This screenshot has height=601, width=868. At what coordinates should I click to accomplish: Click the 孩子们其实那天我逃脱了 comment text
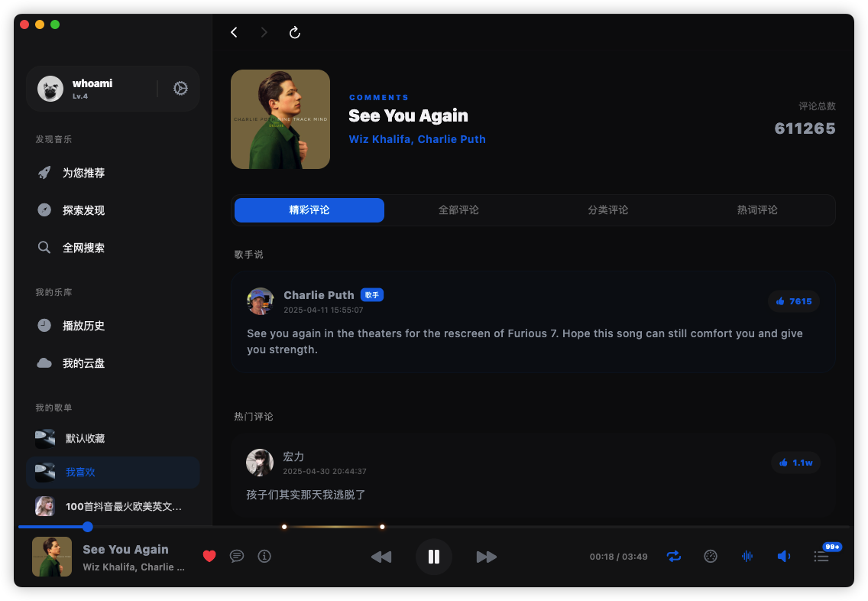click(306, 495)
